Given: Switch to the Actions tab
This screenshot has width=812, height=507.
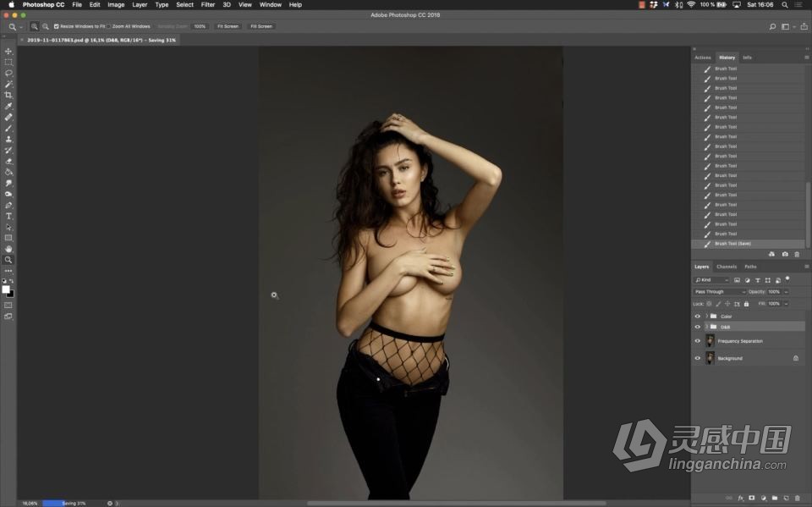Looking at the screenshot, I should [703, 58].
